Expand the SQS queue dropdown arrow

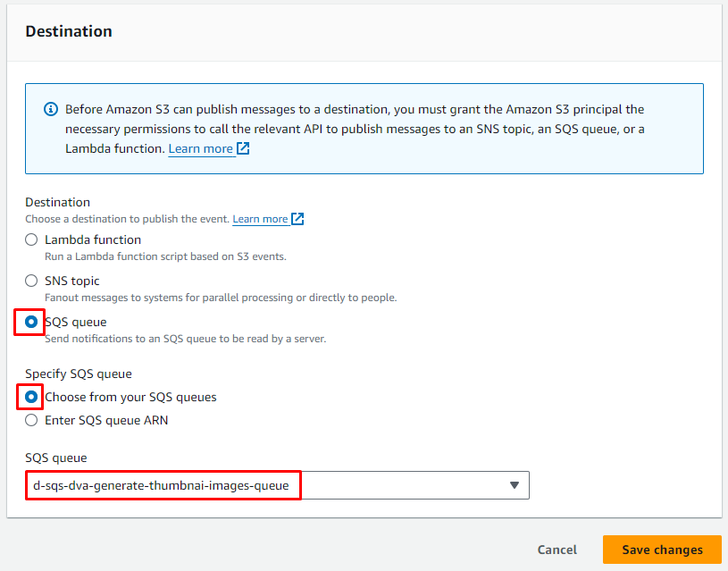pyautogui.click(x=514, y=485)
